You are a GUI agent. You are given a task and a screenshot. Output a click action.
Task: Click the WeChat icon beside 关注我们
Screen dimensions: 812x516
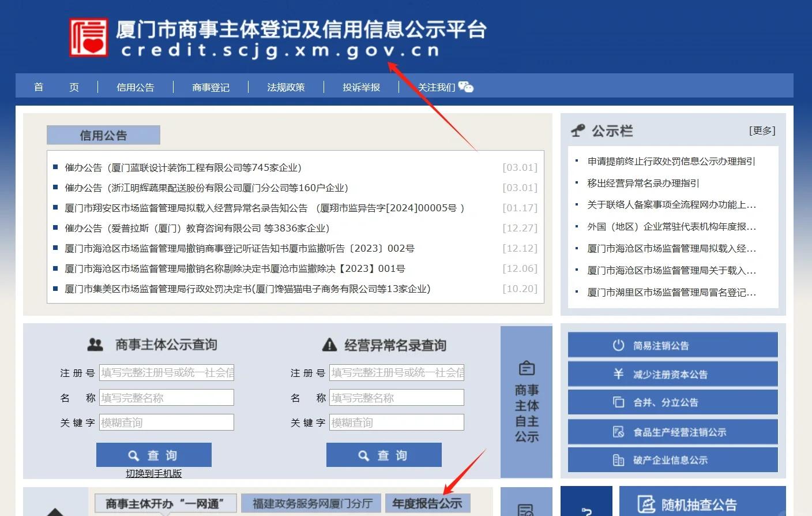pos(466,87)
